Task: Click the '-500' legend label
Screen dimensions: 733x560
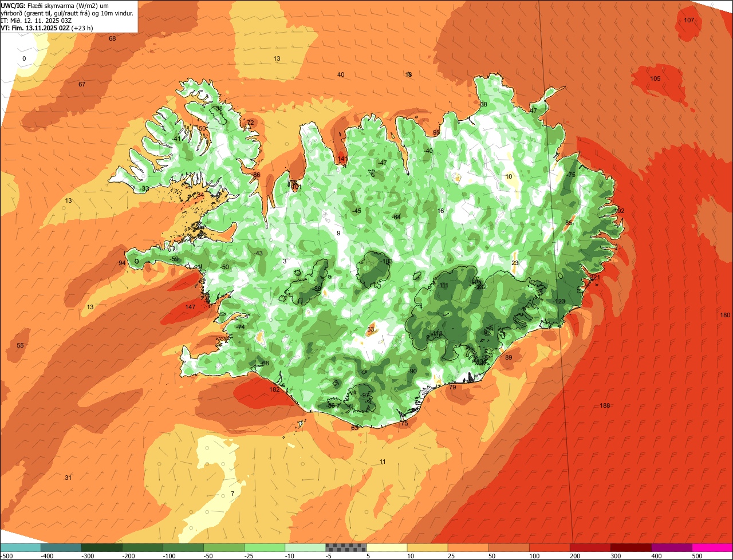Action: coord(6,556)
